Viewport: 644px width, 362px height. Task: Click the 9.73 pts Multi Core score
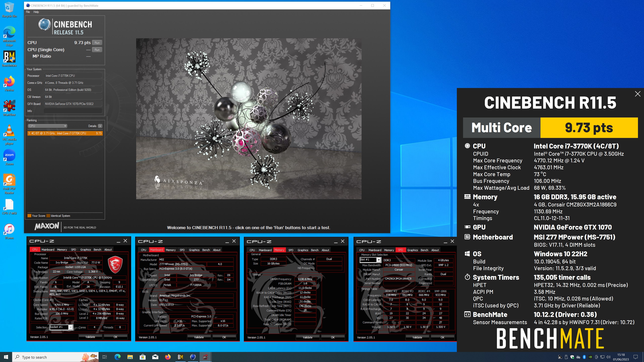589,128
